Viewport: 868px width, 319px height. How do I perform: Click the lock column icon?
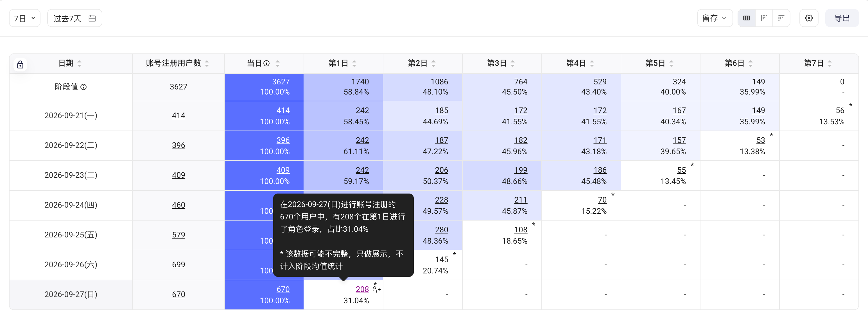[20, 64]
